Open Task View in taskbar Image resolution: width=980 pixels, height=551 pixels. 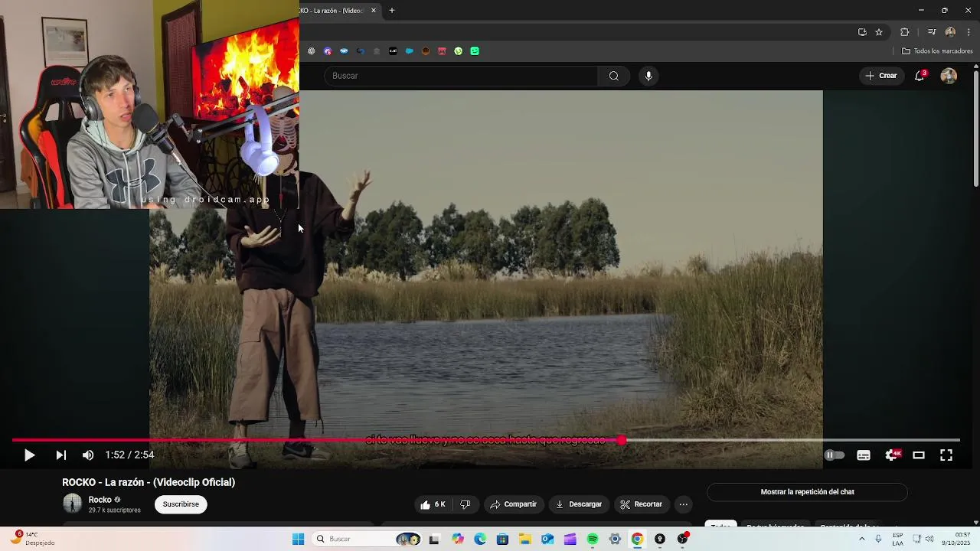[434, 539]
